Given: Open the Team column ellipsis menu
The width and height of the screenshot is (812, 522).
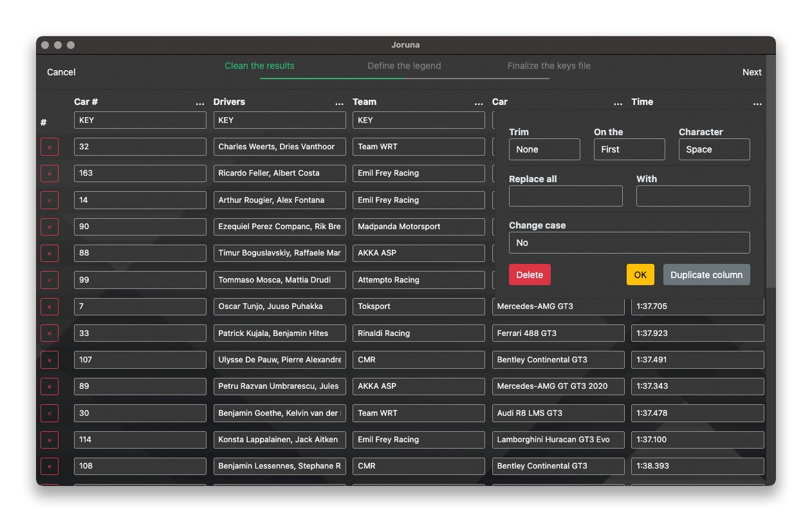Looking at the screenshot, I should pyautogui.click(x=479, y=103).
